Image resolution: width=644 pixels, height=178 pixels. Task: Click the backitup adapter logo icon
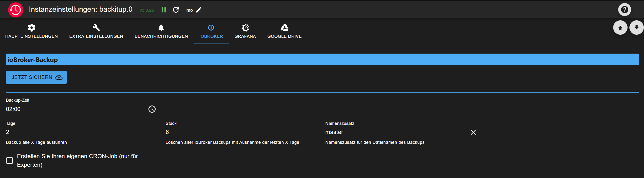[16, 10]
